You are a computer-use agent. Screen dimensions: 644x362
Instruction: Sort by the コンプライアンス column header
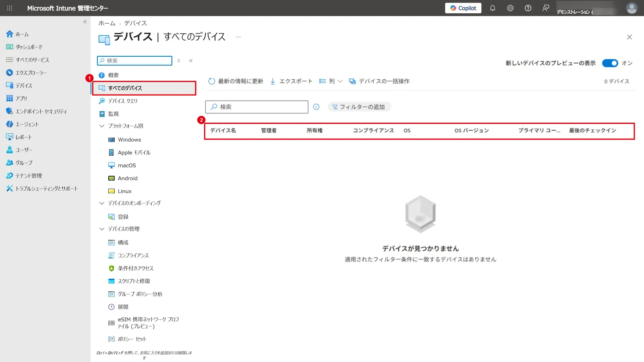pyautogui.click(x=373, y=131)
